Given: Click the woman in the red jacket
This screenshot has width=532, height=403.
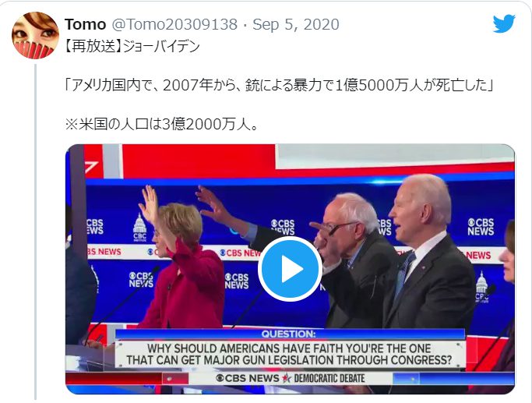Looking at the screenshot, I should [185, 267].
